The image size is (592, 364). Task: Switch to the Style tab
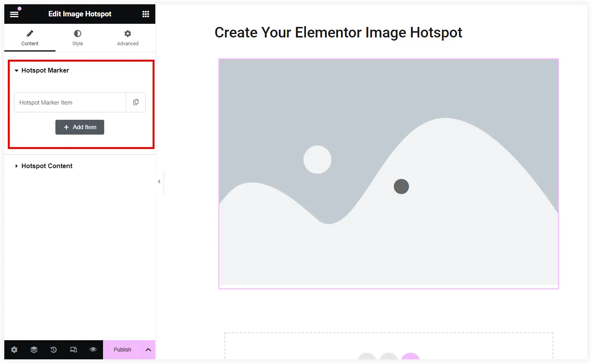pos(78,38)
